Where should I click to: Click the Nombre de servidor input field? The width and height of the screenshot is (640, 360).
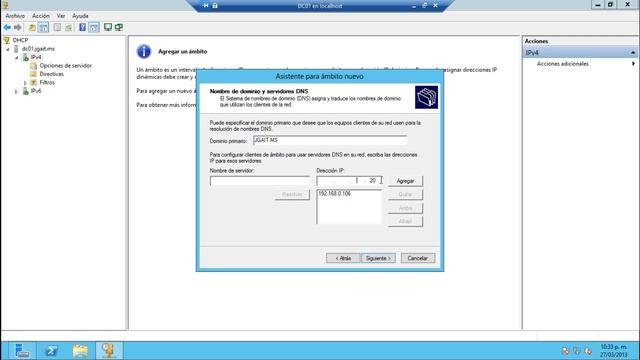260,181
